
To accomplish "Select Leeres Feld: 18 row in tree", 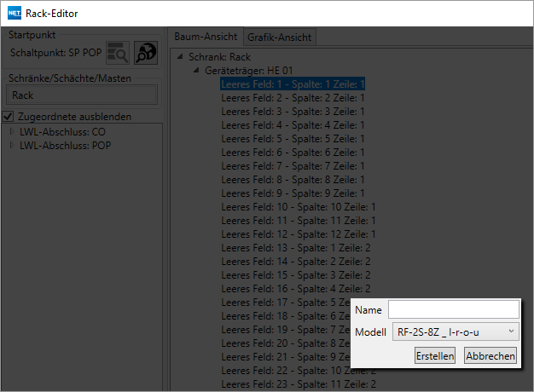I will point(286,316).
